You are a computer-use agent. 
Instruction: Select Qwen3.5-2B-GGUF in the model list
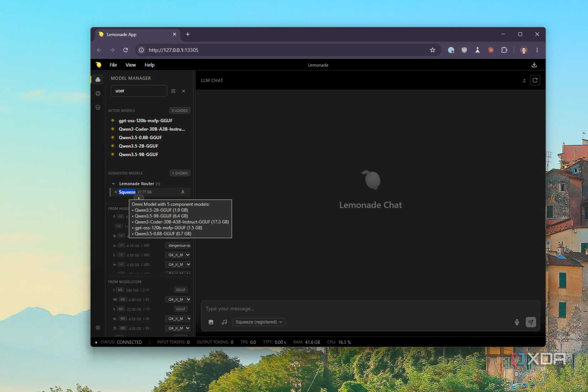138,146
